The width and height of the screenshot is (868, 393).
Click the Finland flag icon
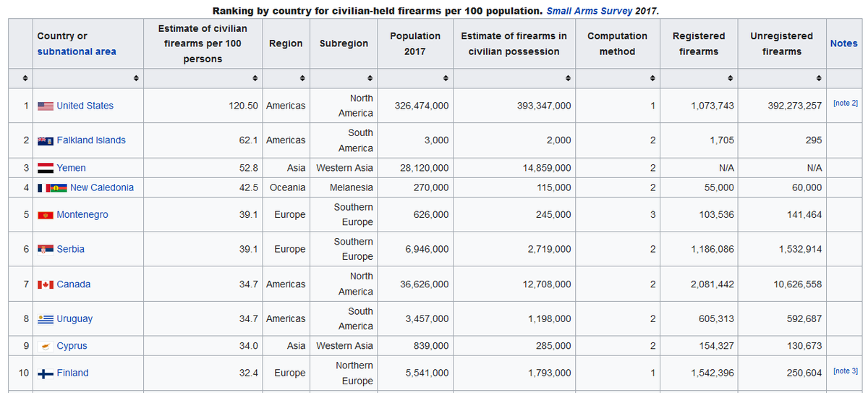[45, 373]
